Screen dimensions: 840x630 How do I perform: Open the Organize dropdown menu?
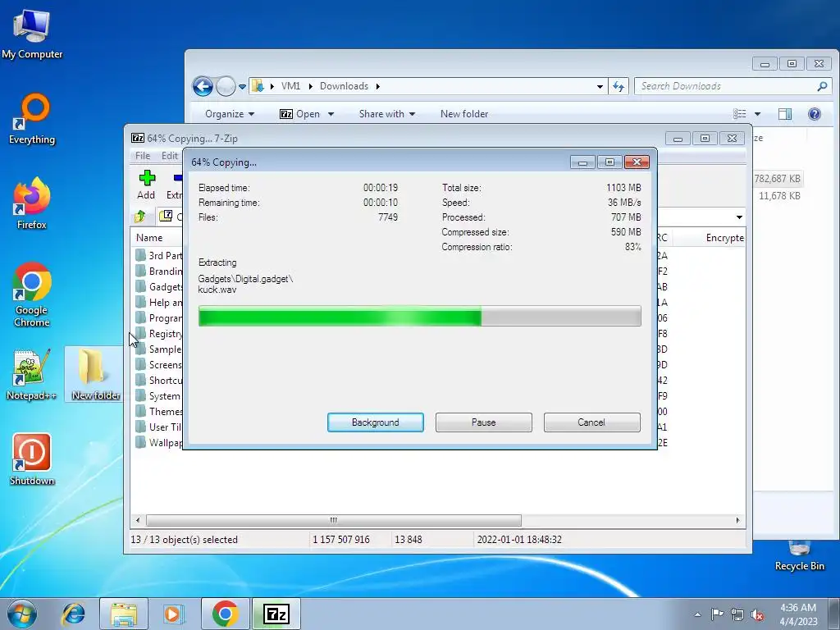[230, 113]
